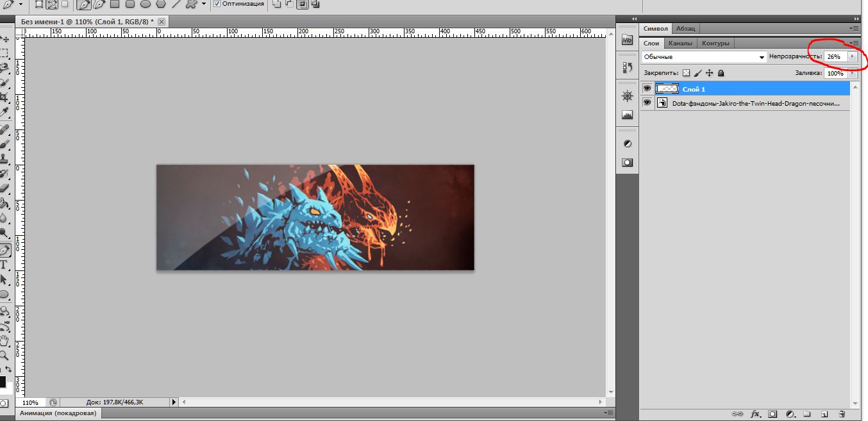The width and height of the screenshot is (868, 421).
Task: Toggle lock image pixels brush icon
Action: (698, 73)
